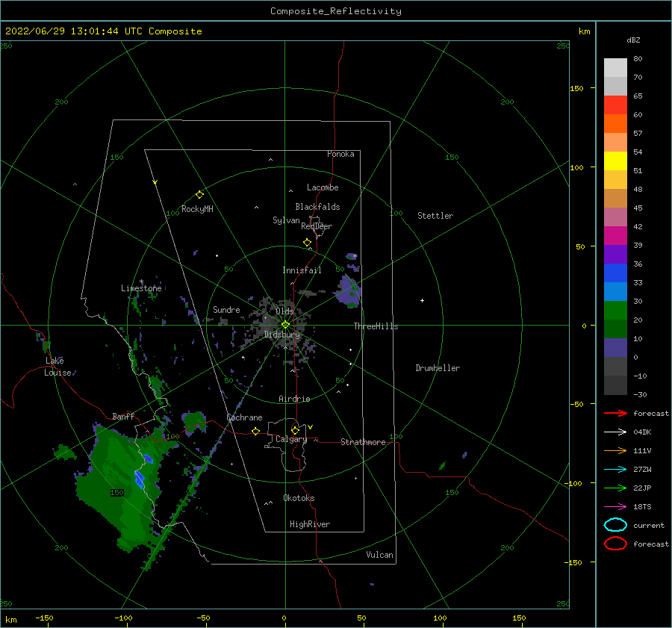Click the magenta 18TS arrow in legend

click(x=615, y=507)
